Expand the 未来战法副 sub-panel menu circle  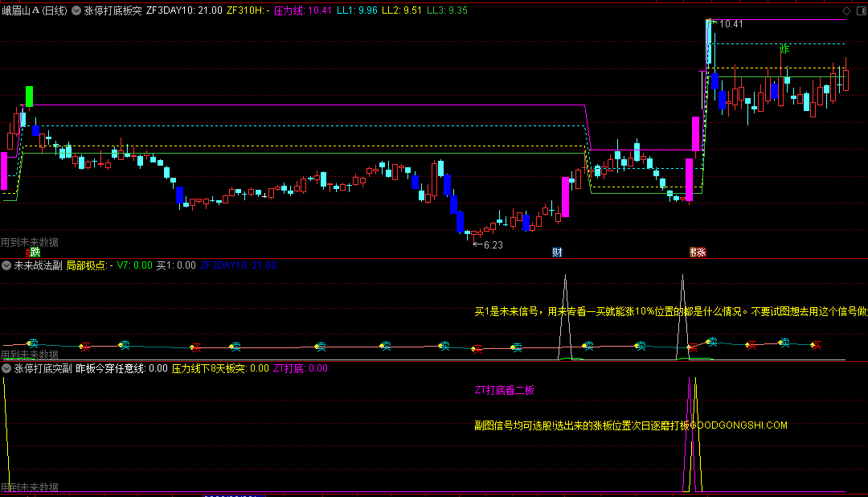[6, 265]
